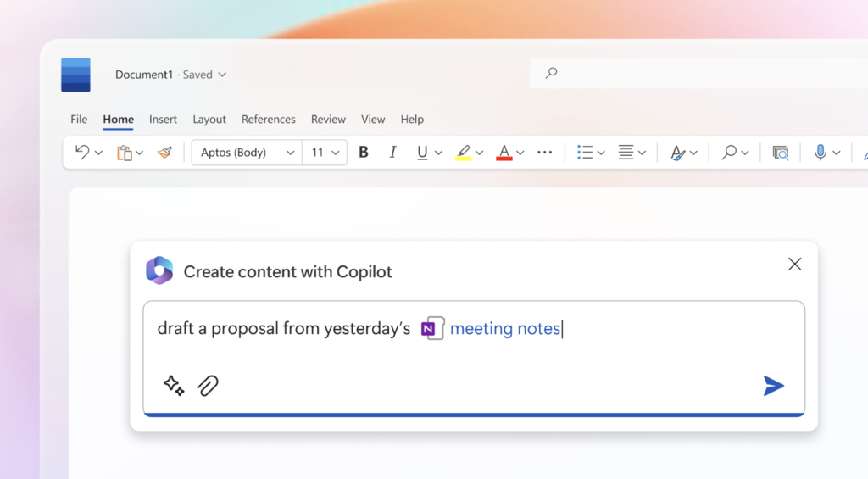This screenshot has height=479, width=868.
Task: Toggle Underline formatting
Action: click(x=422, y=153)
